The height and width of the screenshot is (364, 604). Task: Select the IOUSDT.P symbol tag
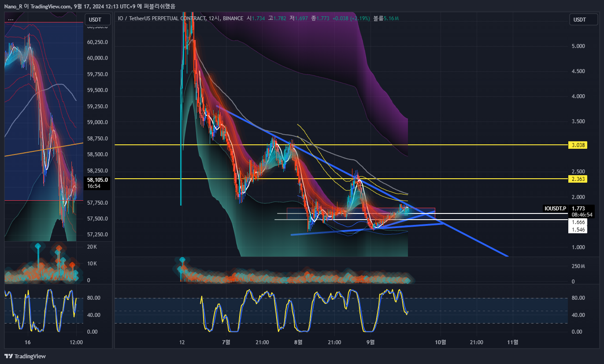pos(555,208)
